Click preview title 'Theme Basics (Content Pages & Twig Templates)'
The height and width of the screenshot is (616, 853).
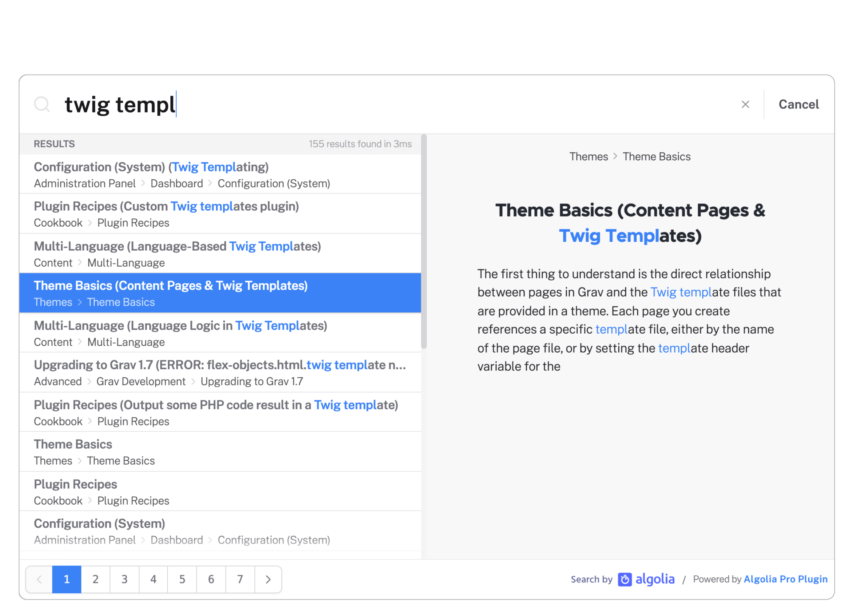(x=630, y=223)
